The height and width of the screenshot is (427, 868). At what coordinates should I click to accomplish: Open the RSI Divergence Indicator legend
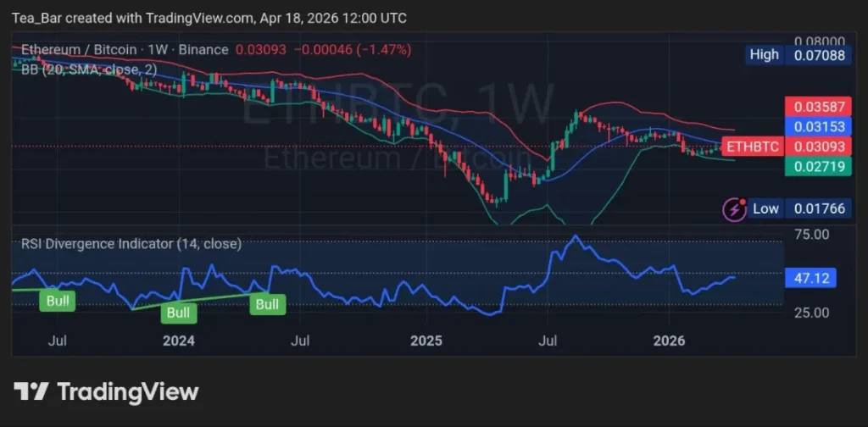tap(131, 243)
